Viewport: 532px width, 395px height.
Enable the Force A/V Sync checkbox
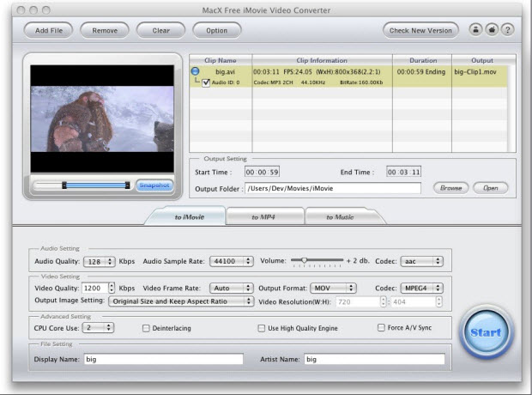click(x=381, y=327)
